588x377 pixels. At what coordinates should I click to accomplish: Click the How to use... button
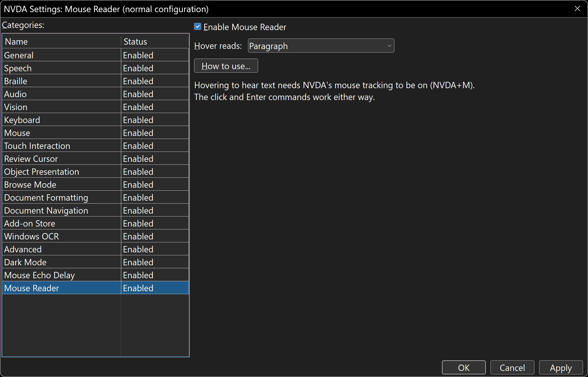pos(226,66)
